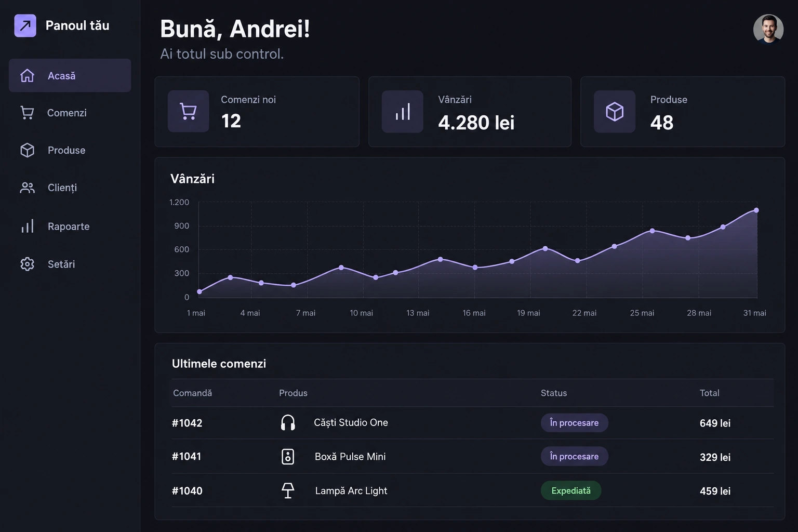Click the purple arrow logo icon
The width and height of the screenshot is (798, 532).
click(x=25, y=25)
